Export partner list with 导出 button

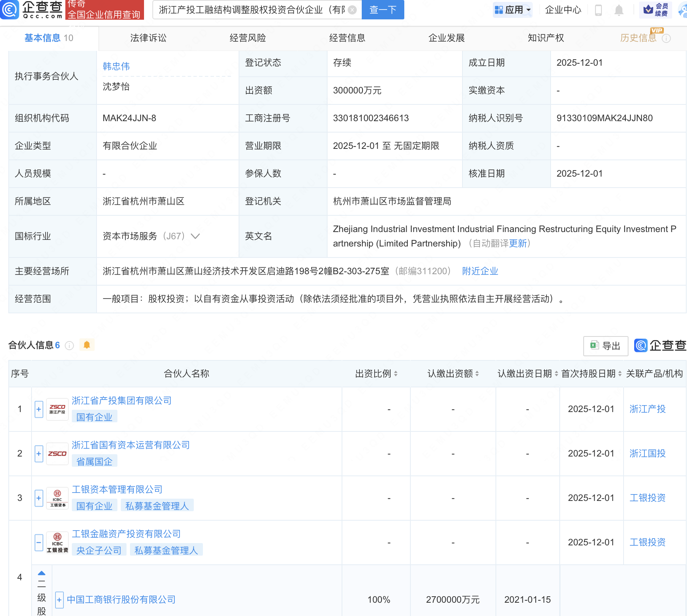[x=605, y=346]
